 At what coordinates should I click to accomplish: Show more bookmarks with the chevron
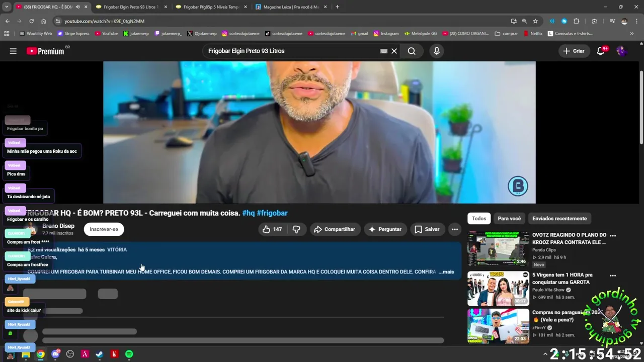click(632, 34)
